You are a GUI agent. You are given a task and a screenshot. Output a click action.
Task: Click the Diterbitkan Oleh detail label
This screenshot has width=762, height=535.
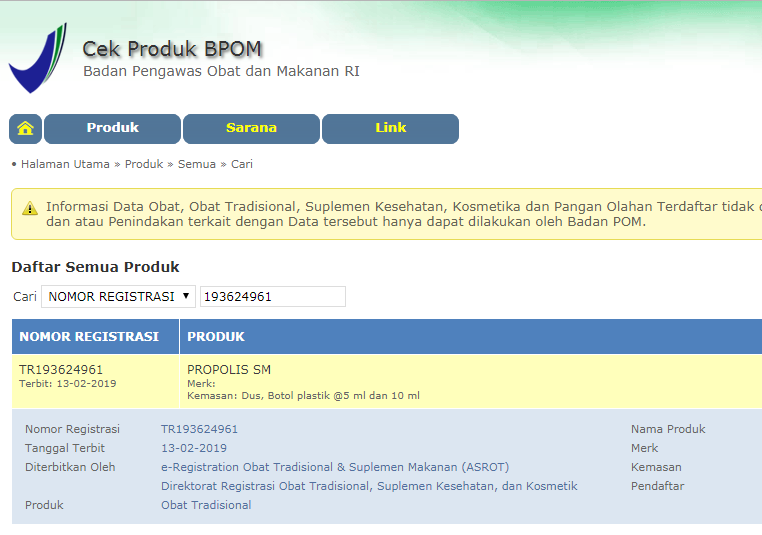pyautogui.click(x=70, y=467)
